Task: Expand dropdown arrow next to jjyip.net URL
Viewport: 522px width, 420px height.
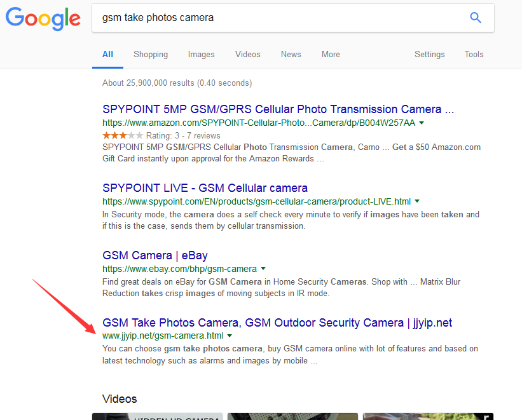Action: 230,335
